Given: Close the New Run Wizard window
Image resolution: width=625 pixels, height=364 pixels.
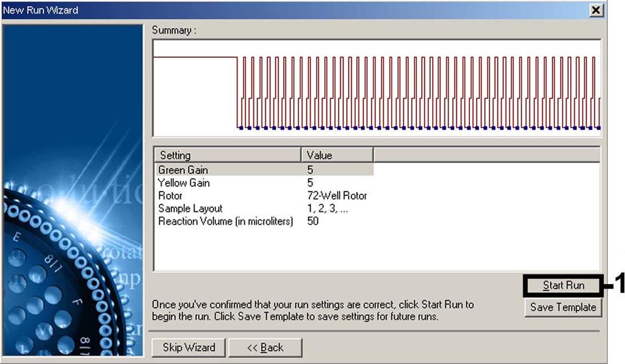Looking at the screenshot, I should tap(596, 10).
